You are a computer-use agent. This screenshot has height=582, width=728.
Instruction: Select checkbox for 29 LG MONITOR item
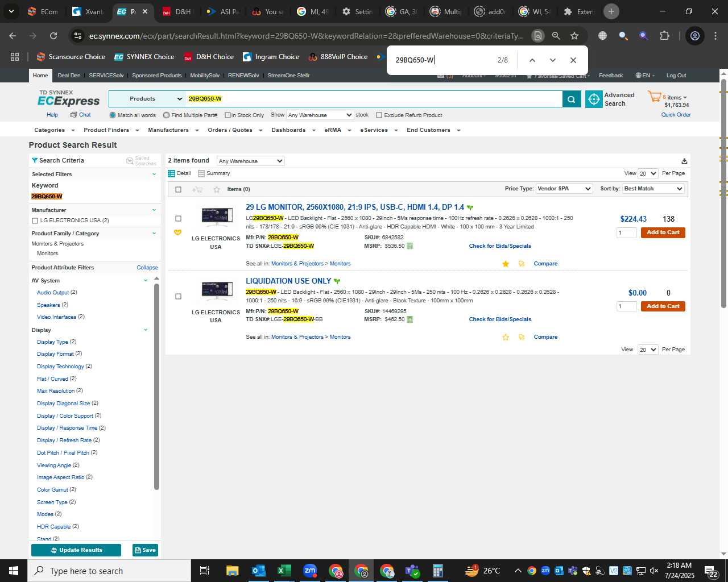coord(178,219)
